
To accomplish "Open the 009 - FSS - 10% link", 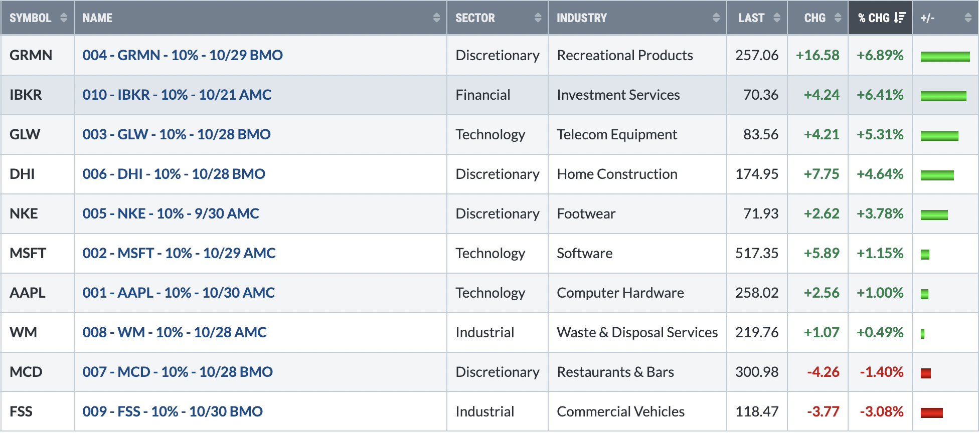I will [173, 411].
